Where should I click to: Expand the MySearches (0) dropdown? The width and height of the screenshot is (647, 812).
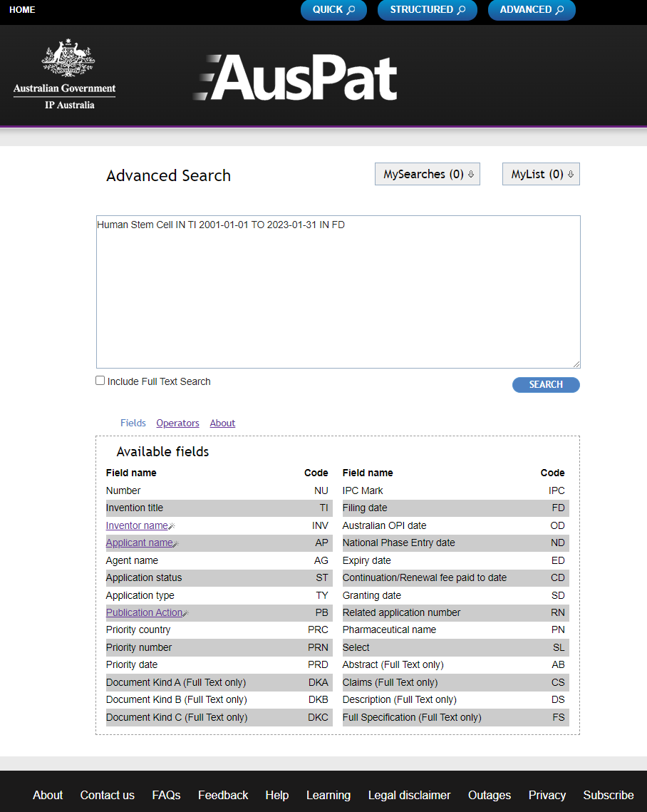point(428,174)
